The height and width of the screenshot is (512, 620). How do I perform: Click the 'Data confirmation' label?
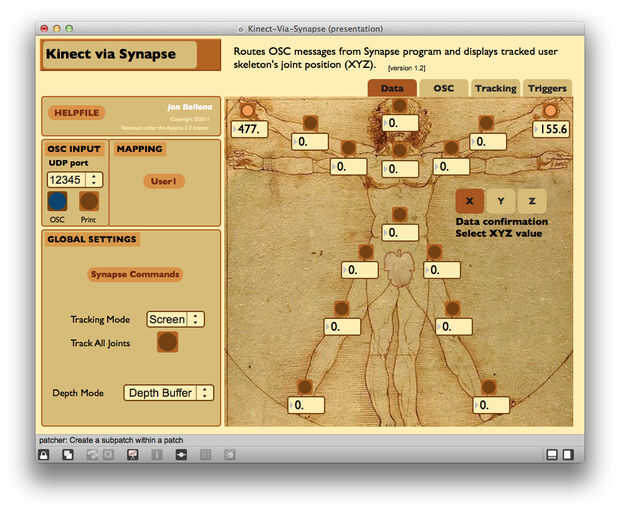coord(502,221)
